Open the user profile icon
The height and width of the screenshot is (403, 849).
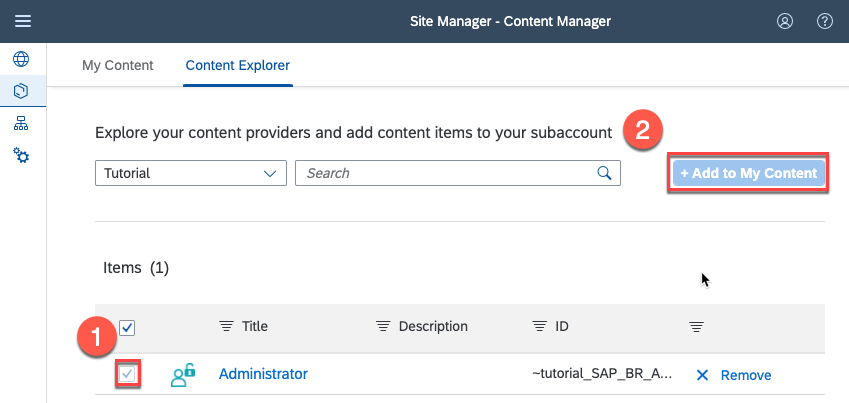(x=785, y=21)
